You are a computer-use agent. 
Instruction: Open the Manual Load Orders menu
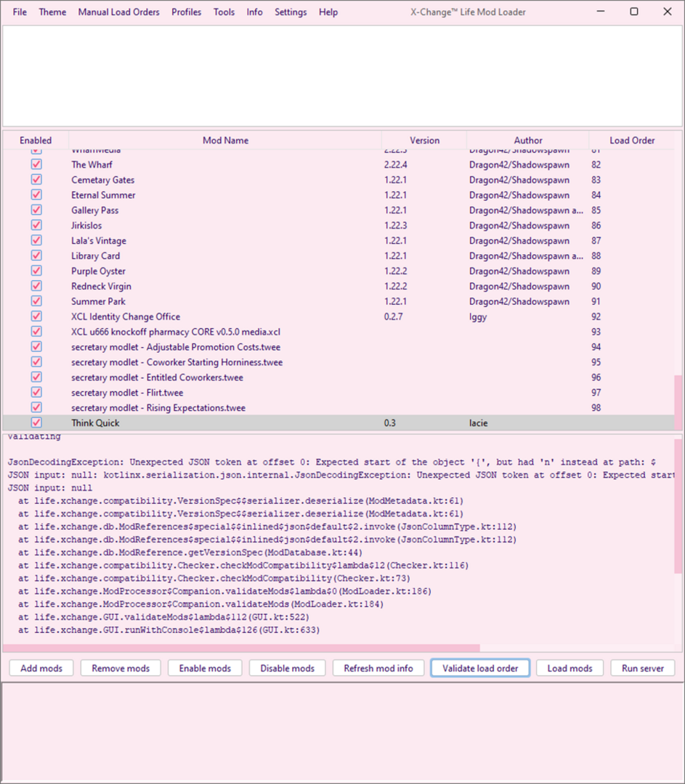point(118,12)
